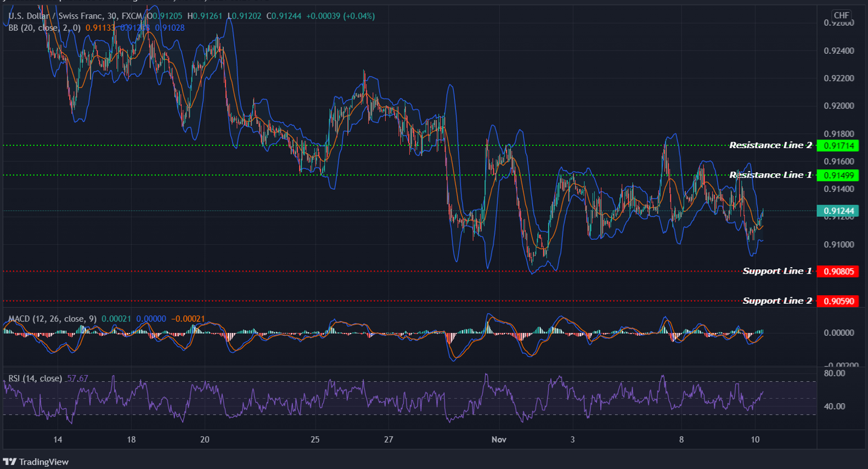Select the Support Line 1 label
This screenshot has height=469, width=868.
[777, 271]
